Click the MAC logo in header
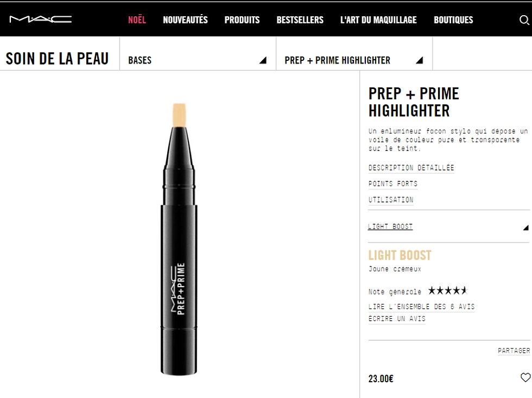The height and width of the screenshot is (398, 532). point(40,20)
